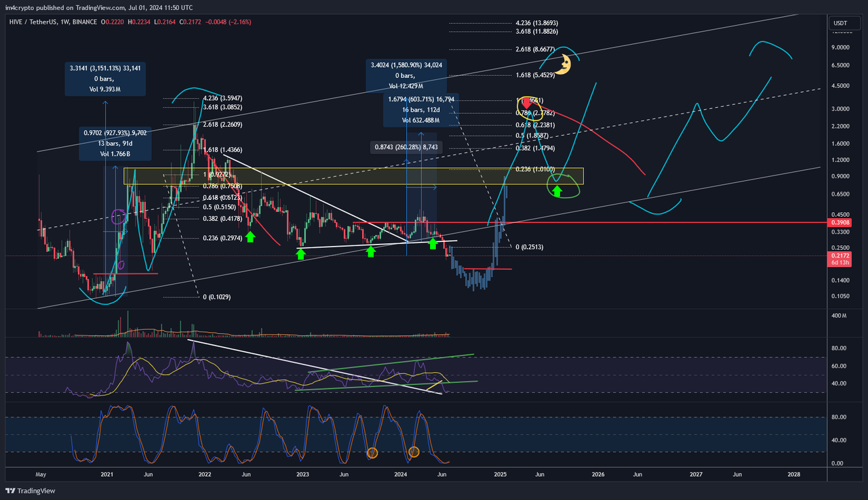Viewport: 868px width, 500px height.
Task: Click the 0.2172 current price label
Action: click(x=840, y=255)
